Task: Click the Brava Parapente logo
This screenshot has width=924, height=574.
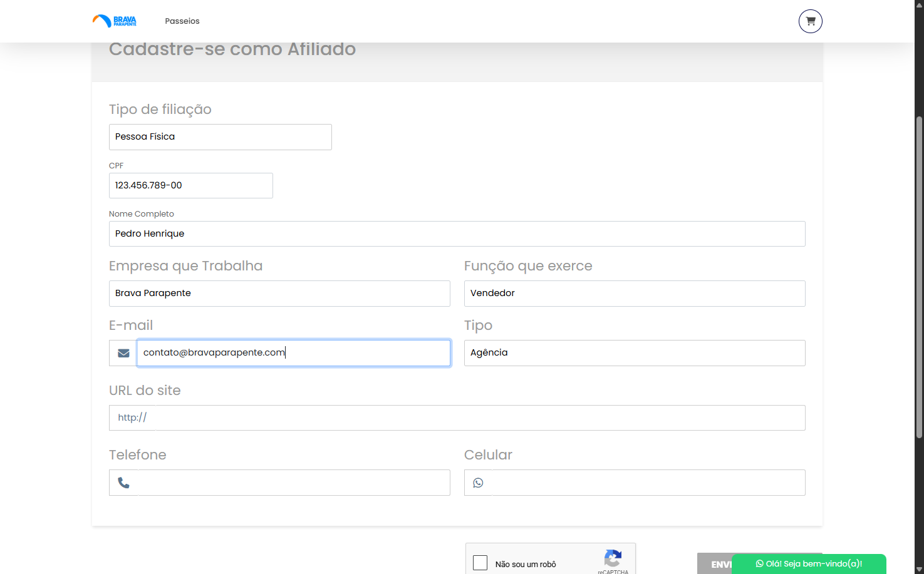Action: (x=115, y=21)
